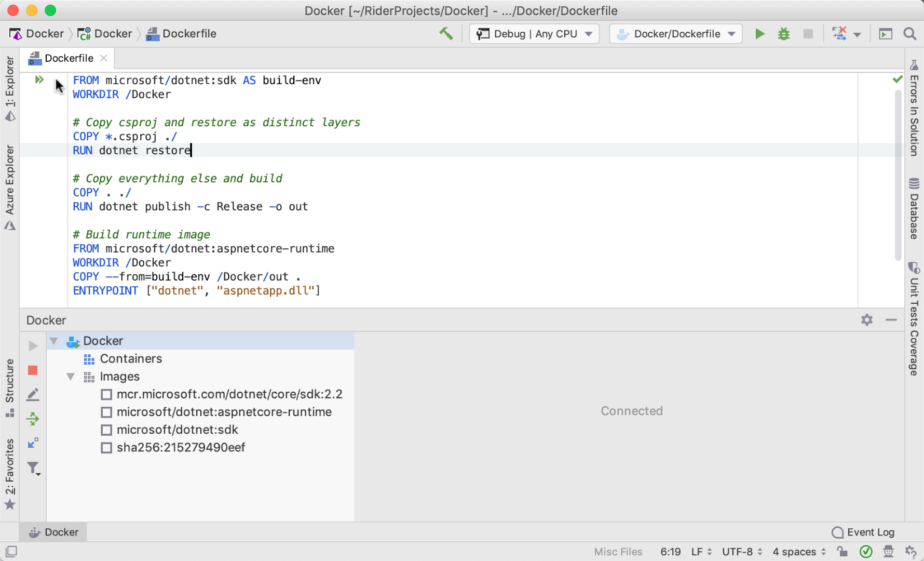Open Unit Tests Coverage side tab
This screenshot has width=924, height=561.
[914, 319]
